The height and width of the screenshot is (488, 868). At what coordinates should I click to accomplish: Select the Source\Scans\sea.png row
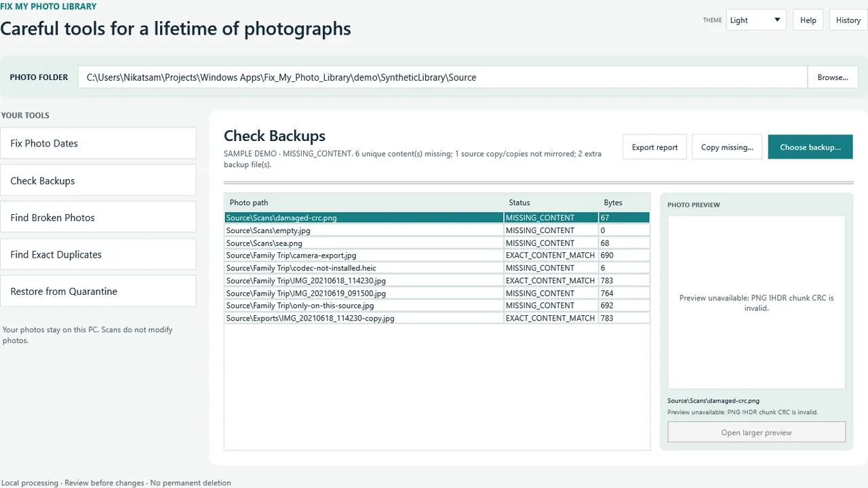[x=437, y=243]
